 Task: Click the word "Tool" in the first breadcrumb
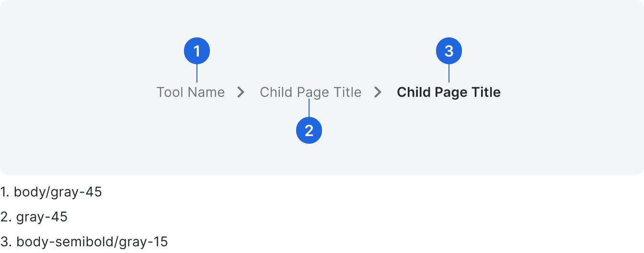coord(170,92)
